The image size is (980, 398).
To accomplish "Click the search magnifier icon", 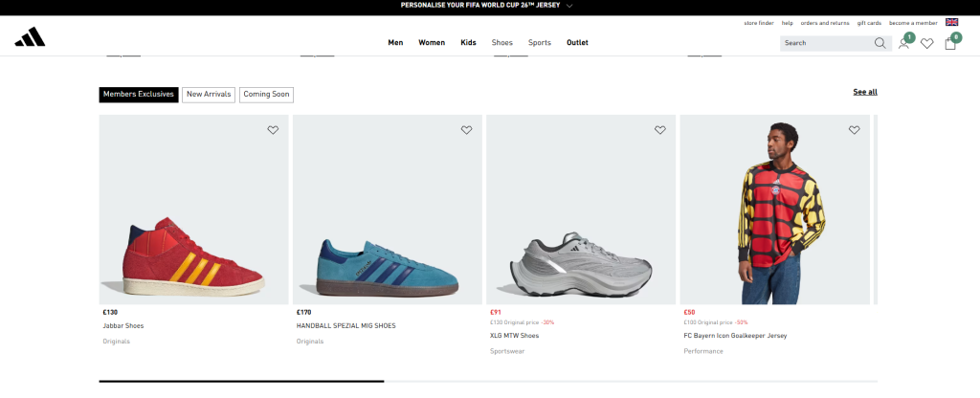I will pyautogui.click(x=880, y=43).
